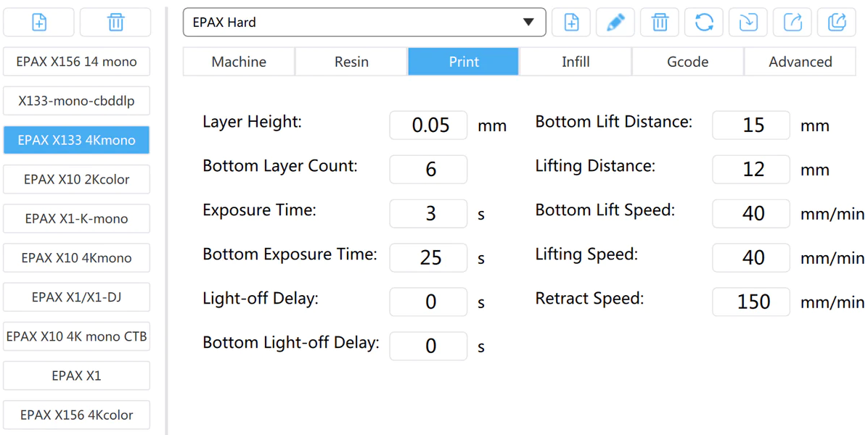This screenshot has width=868, height=435.
Task: Create new profile next to EPAX Hard
Action: [571, 22]
